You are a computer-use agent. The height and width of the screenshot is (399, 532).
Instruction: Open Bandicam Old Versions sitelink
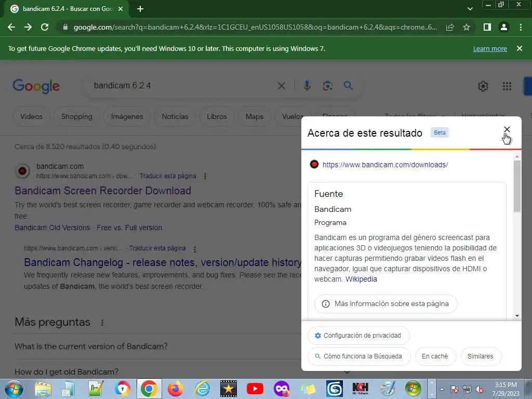pyautogui.click(x=52, y=228)
